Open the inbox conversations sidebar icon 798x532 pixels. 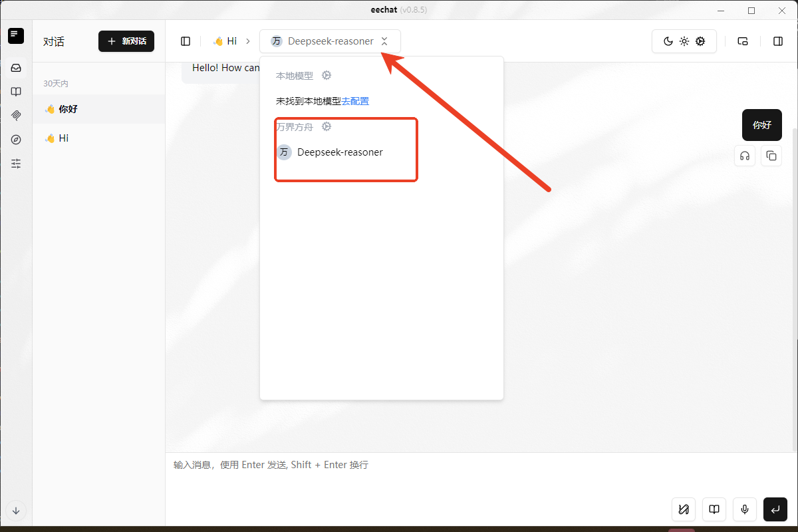16,68
